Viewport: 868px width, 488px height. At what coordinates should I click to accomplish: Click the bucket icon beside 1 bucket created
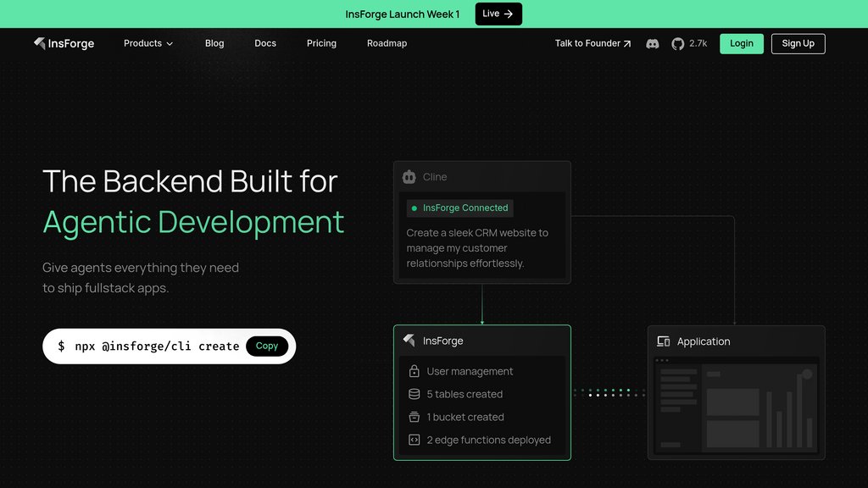[415, 417]
